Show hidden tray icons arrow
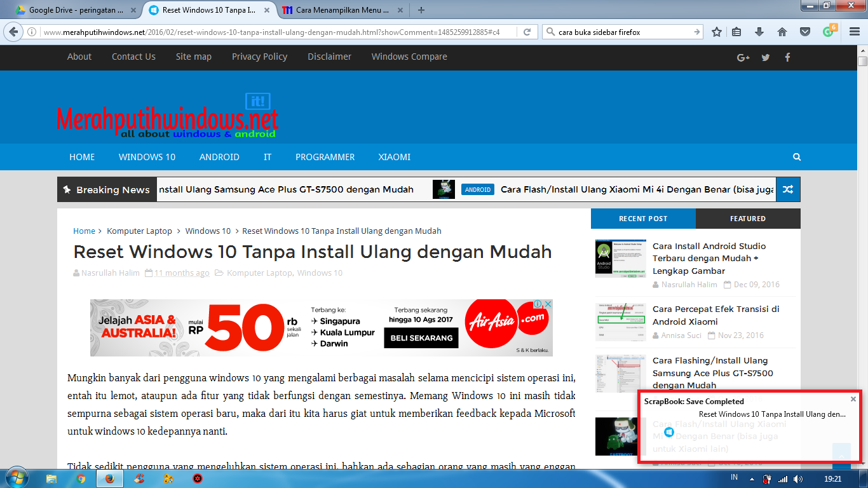Image resolution: width=868 pixels, height=488 pixels. click(752, 479)
